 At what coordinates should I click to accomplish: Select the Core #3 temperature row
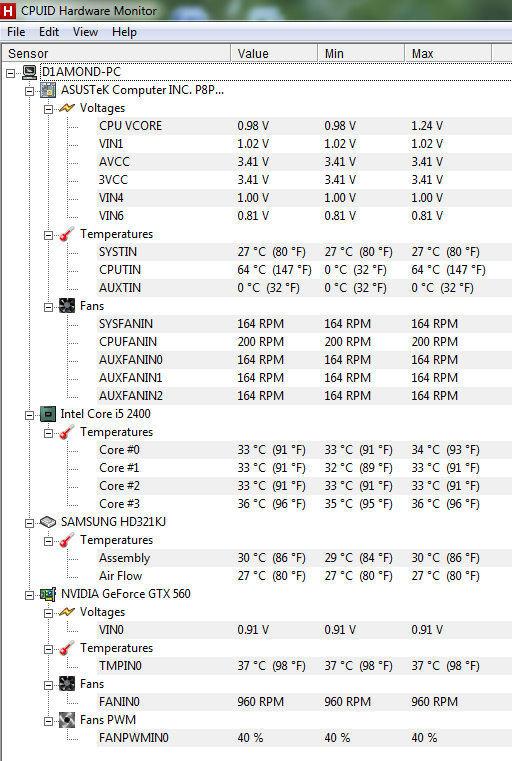[x=304, y=504]
